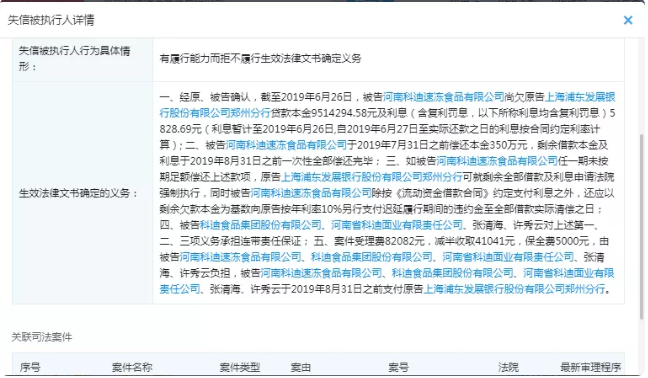This screenshot has width=648, height=378.
Task: Click 河南科迪速冻食品有限公司 link in clause 二
Action: pyautogui.click(x=286, y=145)
